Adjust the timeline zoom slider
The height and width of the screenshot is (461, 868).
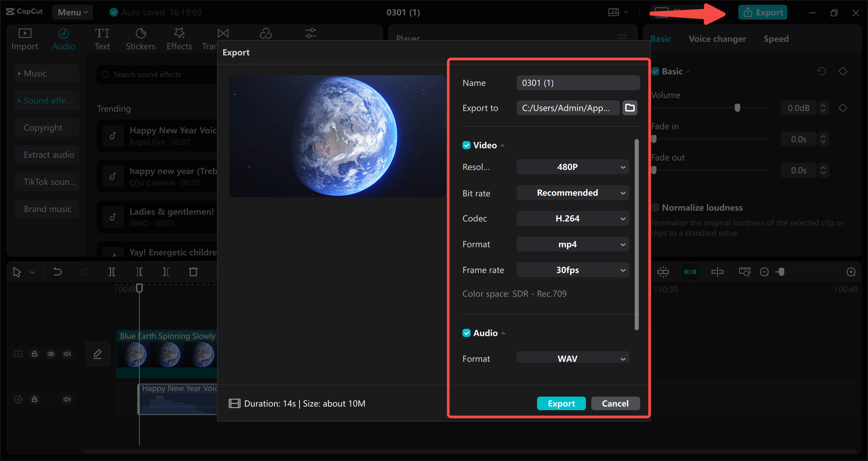[781, 272]
